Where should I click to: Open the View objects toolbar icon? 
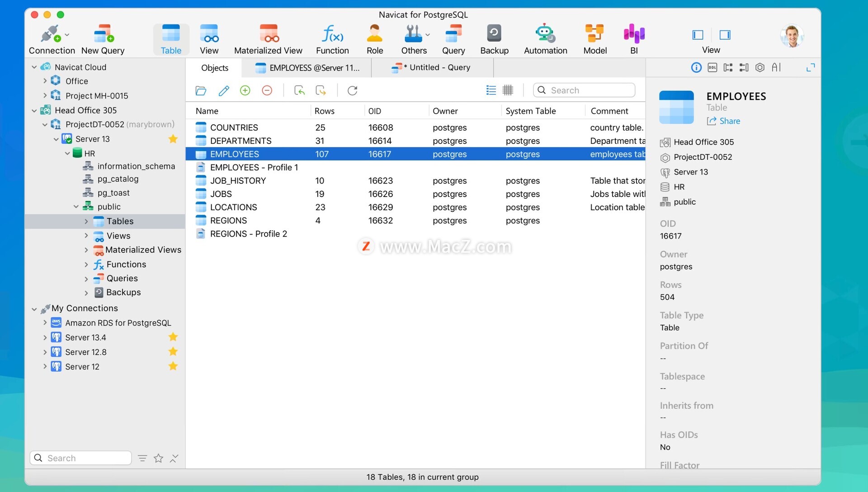pos(209,39)
